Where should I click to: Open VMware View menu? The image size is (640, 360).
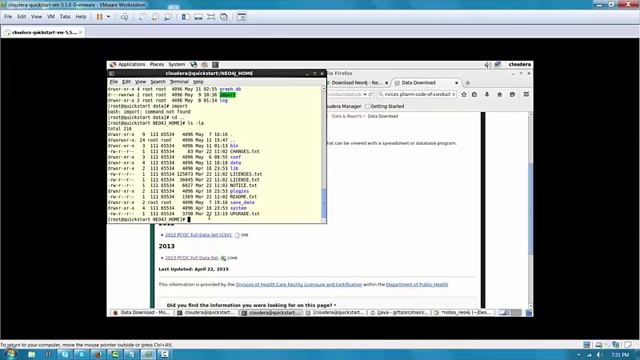point(37,17)
